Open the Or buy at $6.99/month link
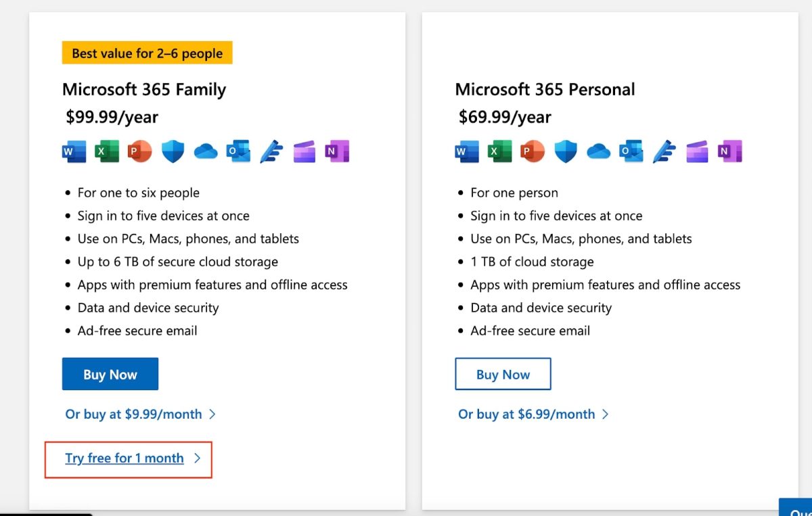Image resolution: width=812 pixels, height=516 pixels. tap(526, 414)
